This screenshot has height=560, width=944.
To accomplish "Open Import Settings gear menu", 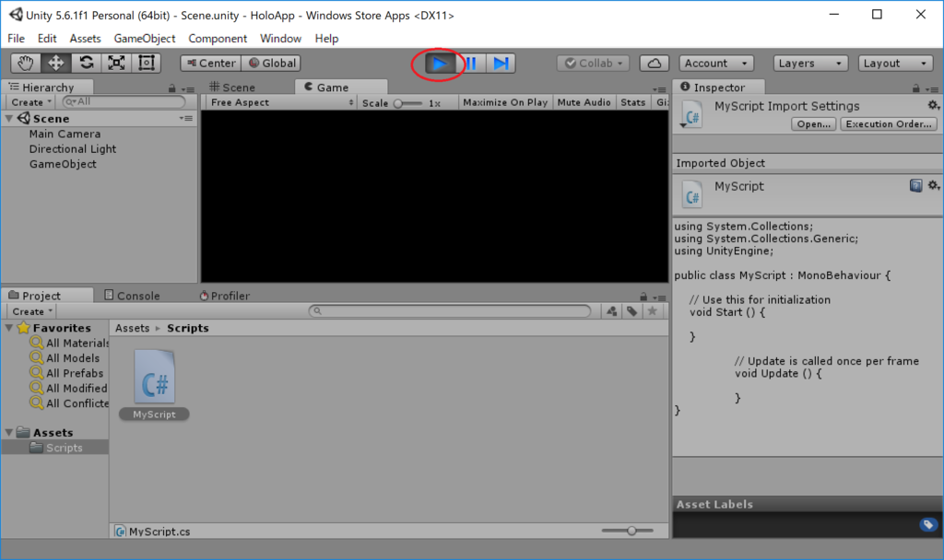I will click(933, 106).
